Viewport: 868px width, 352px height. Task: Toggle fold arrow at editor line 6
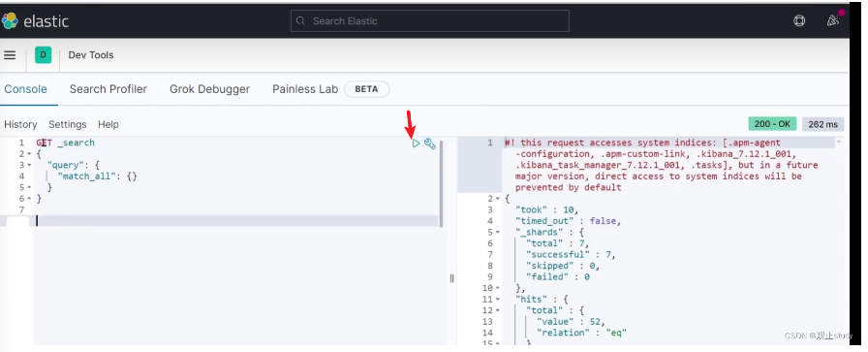pyautogui.click(x=29, y=199)
